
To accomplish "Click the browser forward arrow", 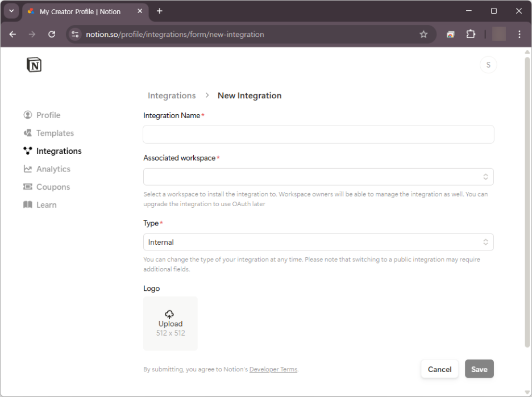I will coord(32,34).
